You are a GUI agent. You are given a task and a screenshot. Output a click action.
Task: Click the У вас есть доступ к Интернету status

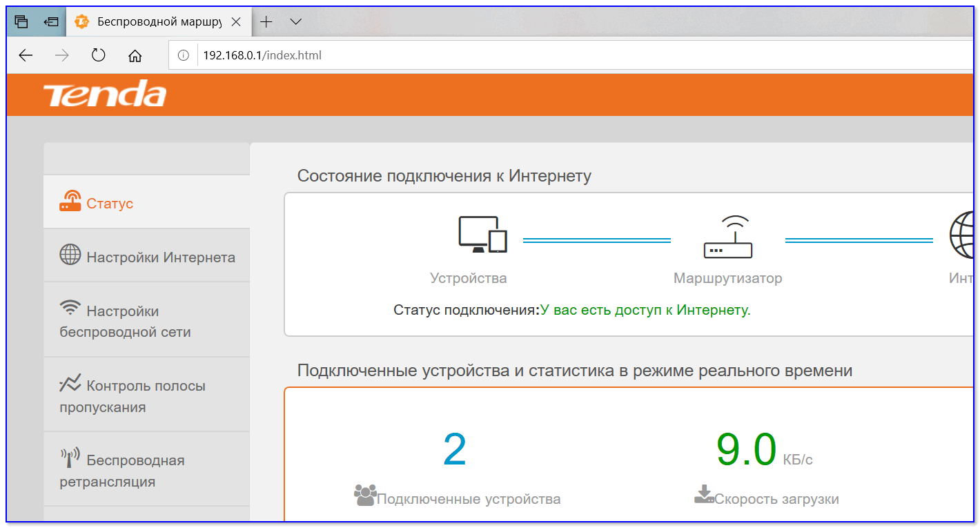point(645,310)
